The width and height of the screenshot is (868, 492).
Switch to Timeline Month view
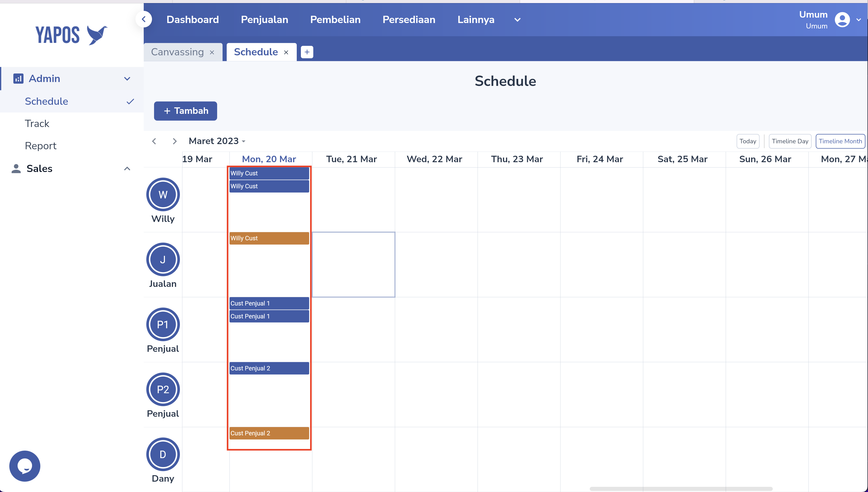point(840,141)
